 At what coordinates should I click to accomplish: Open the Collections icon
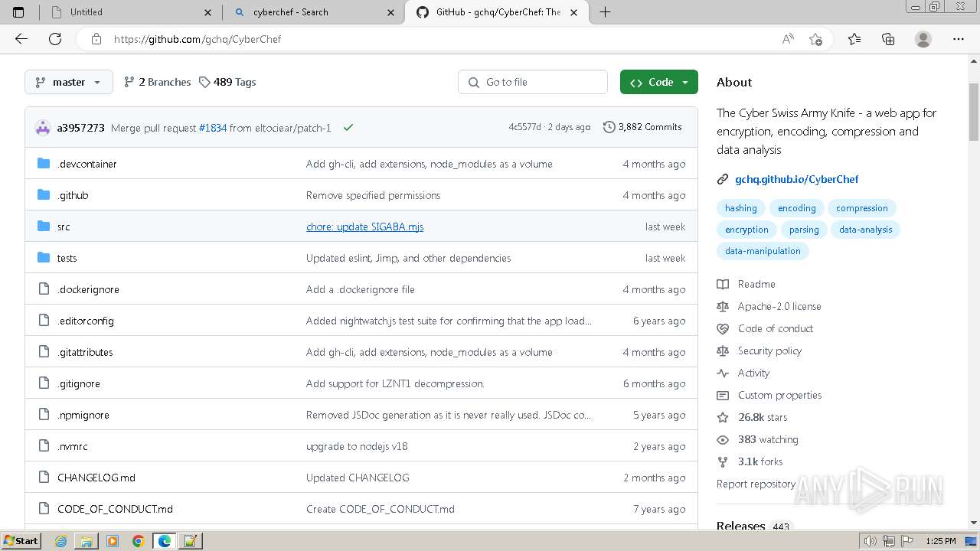pyautogui.click(x=888, y=39)
